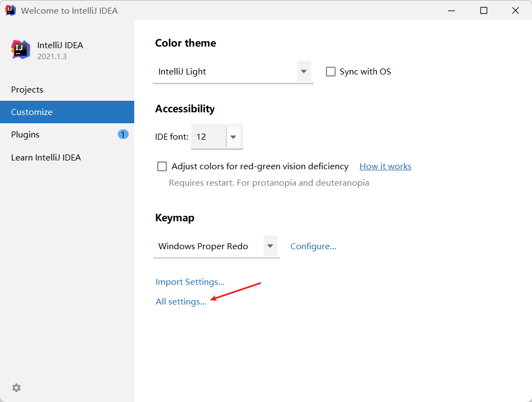Open the Projects tab
Screen dimensions: 532x402
tap(27, 90)
